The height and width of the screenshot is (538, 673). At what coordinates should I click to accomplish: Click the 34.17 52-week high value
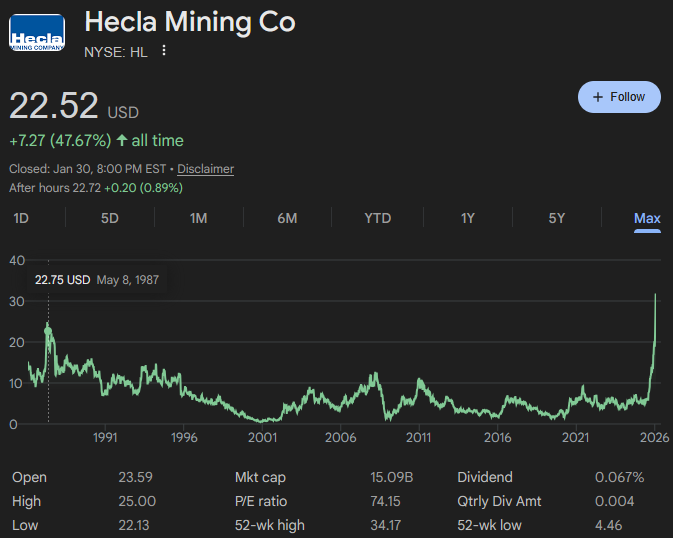point(385,525)
